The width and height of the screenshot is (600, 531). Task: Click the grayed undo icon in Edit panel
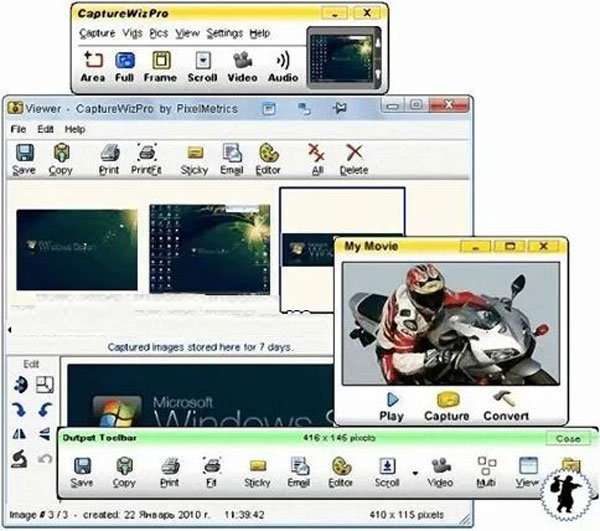[x=45, y=459]
